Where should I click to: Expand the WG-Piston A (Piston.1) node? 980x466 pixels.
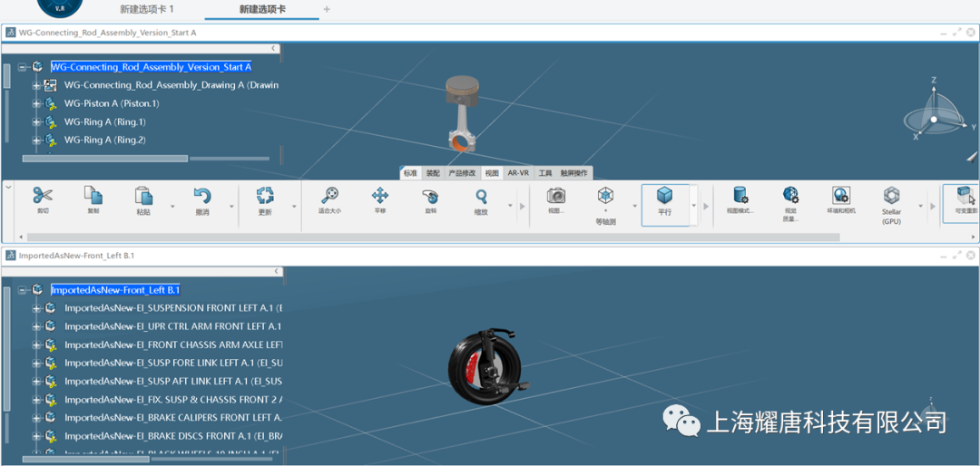(35, 103)
